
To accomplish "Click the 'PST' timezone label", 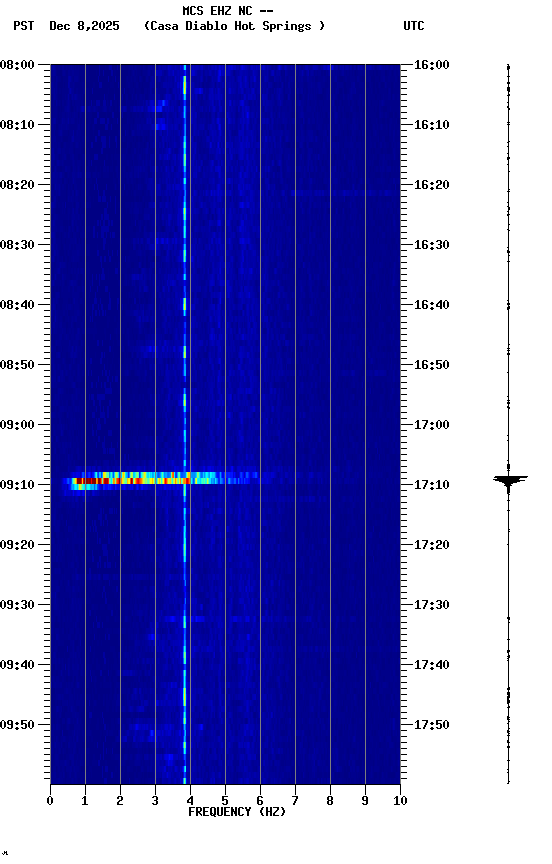I will 24,26.
